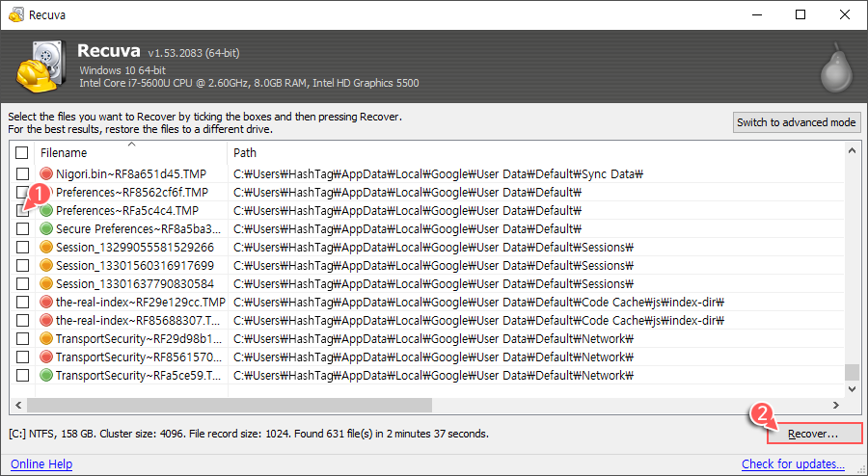Click the orange status dot for Session_13299055581529266

(46, 247)
